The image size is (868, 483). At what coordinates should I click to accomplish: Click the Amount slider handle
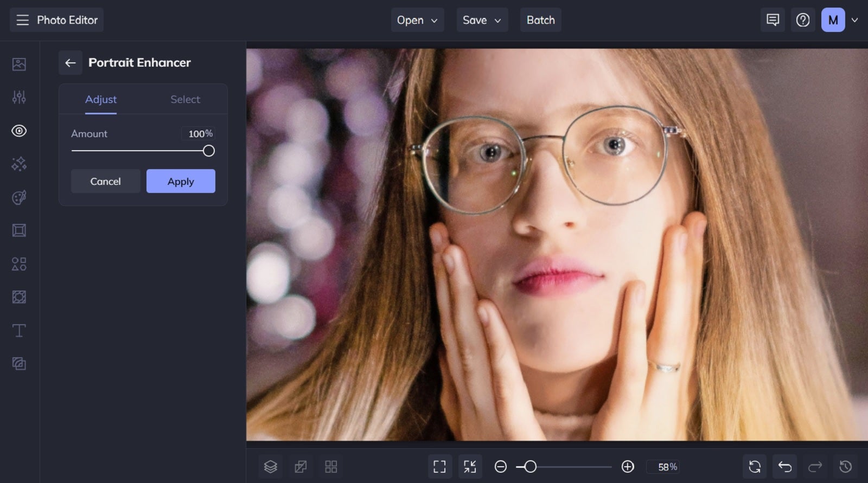pos(208,151)
